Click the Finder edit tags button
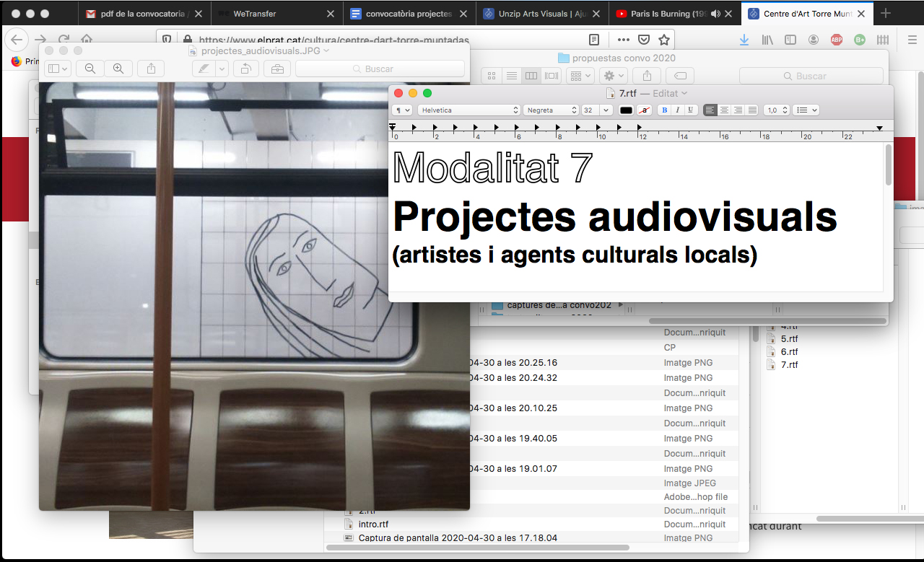This screenshot has height=562, width=924. pos(680,76)
